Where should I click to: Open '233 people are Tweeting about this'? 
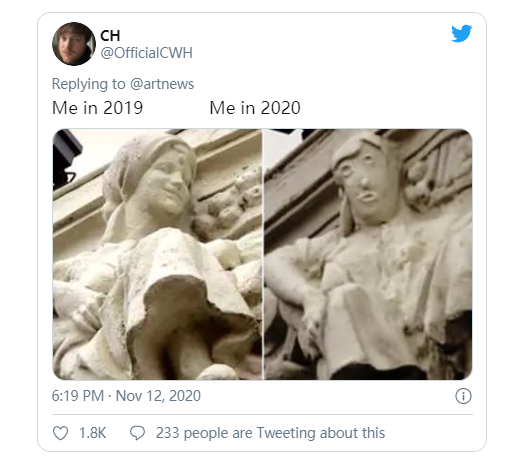[x=270, y=433]
